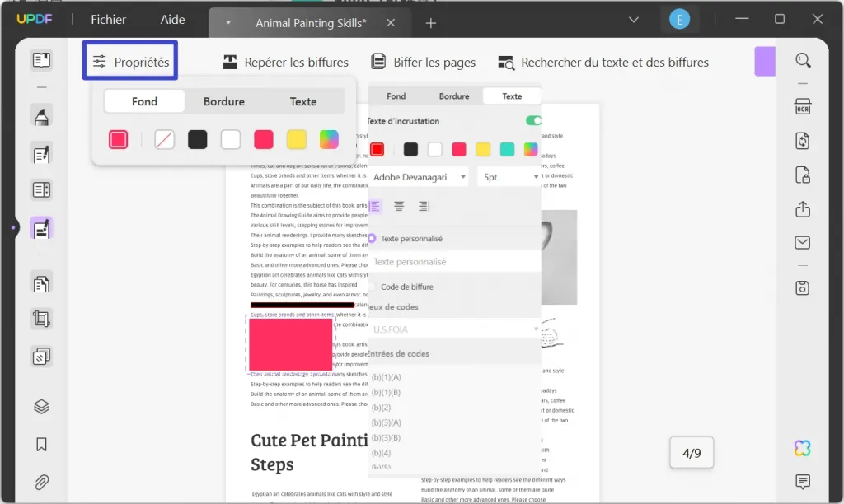844x504 pixels.
Task: Open the Layers panel icon
Action: 40,406
